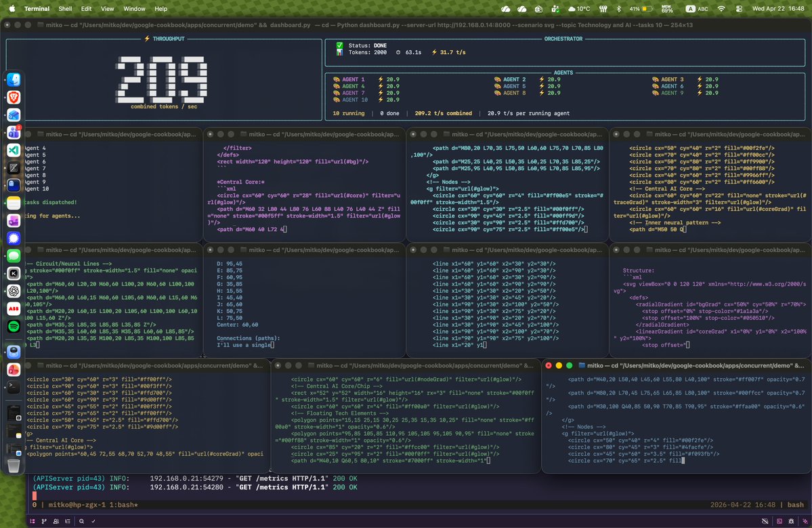This screenshot has width=812, height=528.
Task: Open ChatGPT app from the dock
Action: click(x=14, y=291)
